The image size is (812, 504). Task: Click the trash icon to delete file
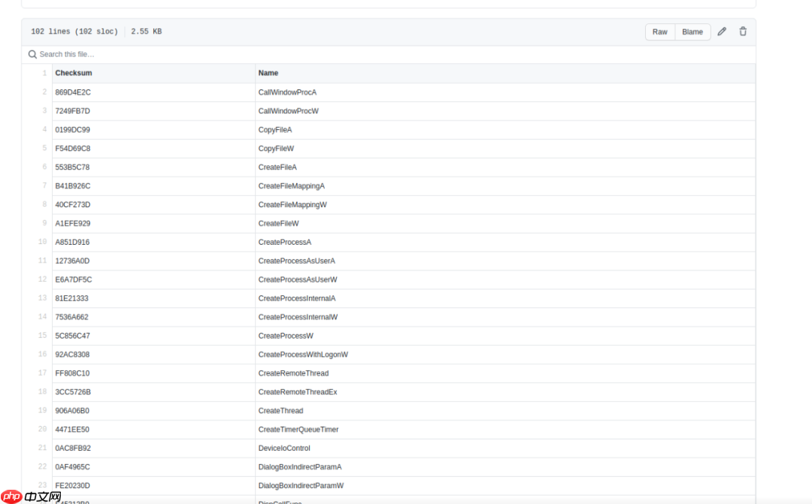tap(743, 32)
